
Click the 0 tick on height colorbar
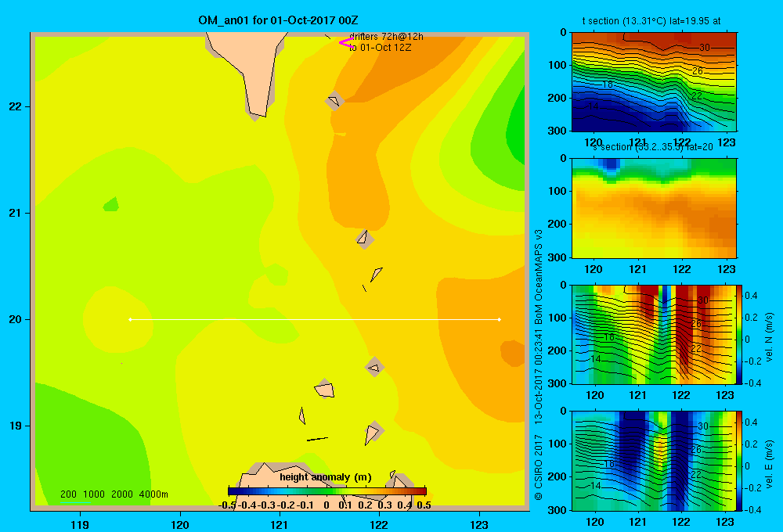click(x=326, y=505)
